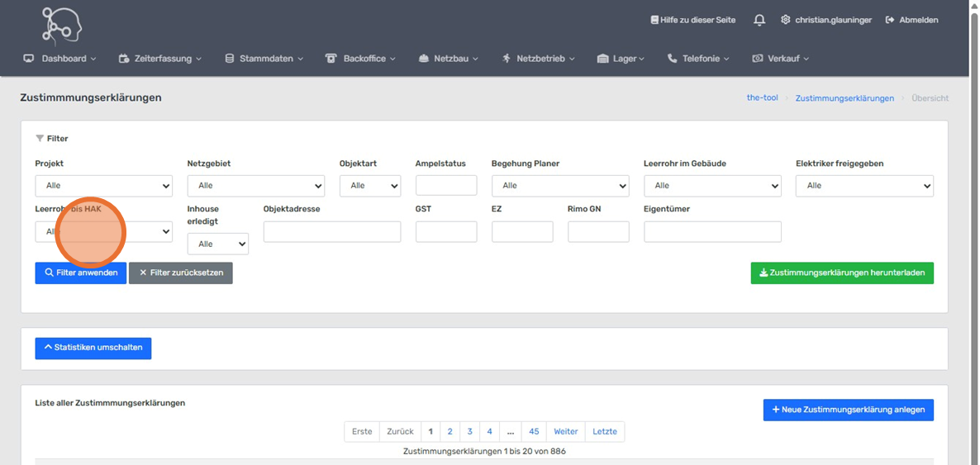This screenshot has height=465, width=980.
Task: Expand the Projekt dropdown
Action: [x=103, y=186]
